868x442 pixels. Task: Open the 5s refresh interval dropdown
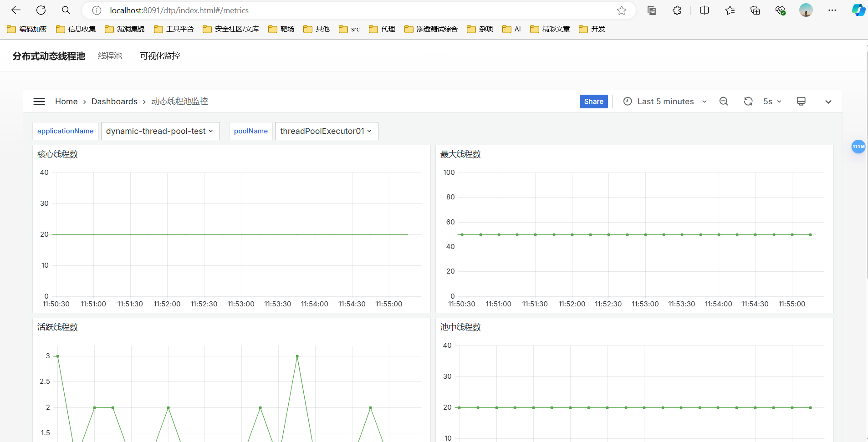[772, 102]
